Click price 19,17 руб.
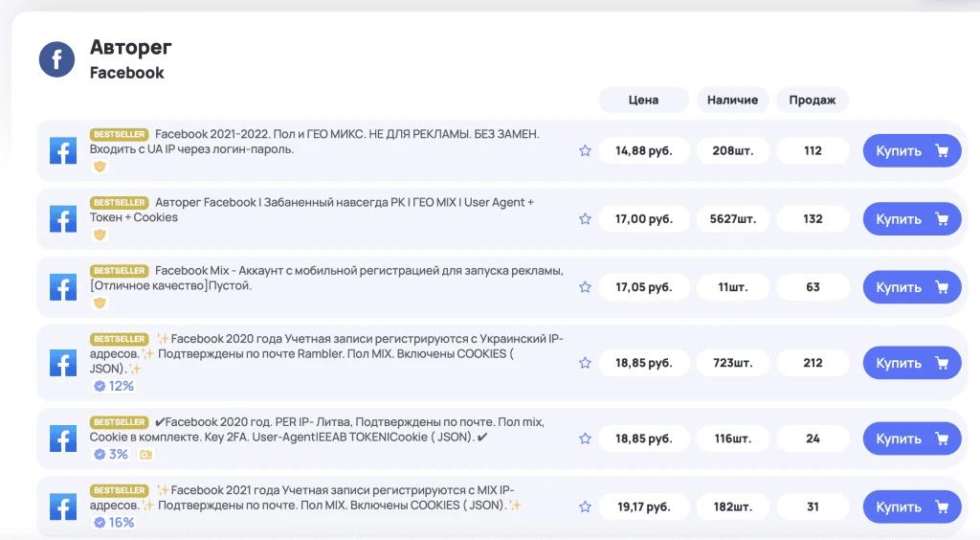Screen dimensions: 980x540 coord(644,506)
